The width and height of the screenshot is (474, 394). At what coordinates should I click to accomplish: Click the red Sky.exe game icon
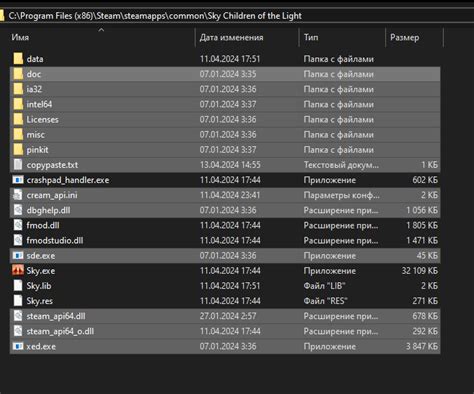click(x=18, y=270)
